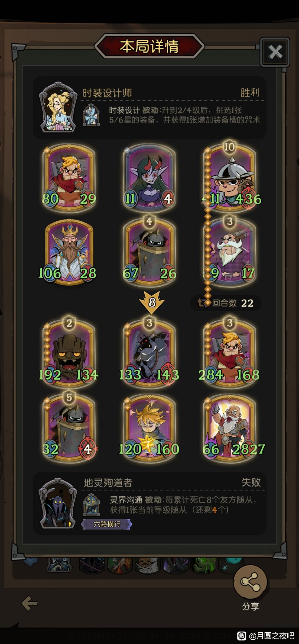Tap the share icon button

click(x=250, y=582)
